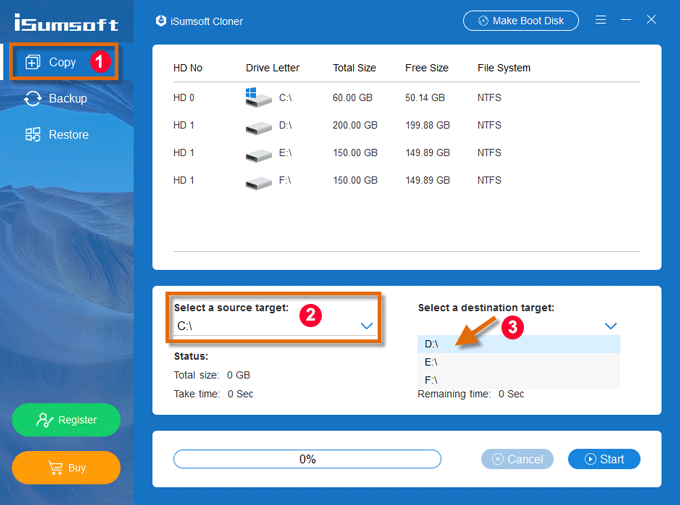Screen dimensions: 680x505
Task: Click the Free Size column header
Action: click(427, 68)
